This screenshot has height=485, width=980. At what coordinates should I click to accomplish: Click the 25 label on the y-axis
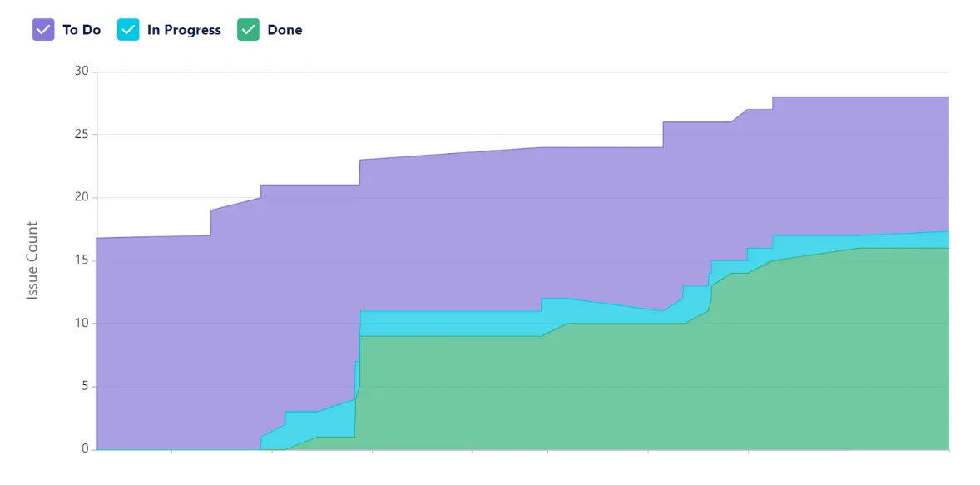pos(81,134)
